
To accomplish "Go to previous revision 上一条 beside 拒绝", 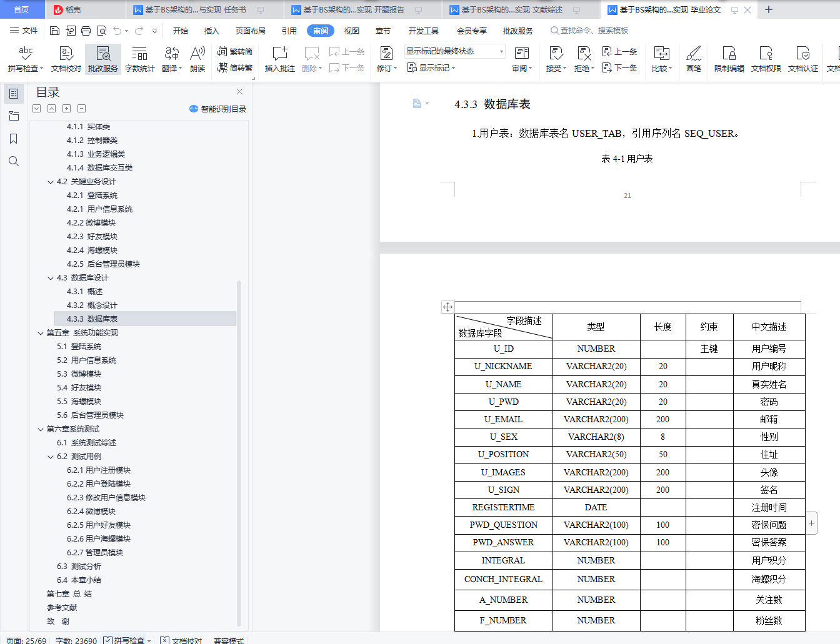I will coord(619,51).
